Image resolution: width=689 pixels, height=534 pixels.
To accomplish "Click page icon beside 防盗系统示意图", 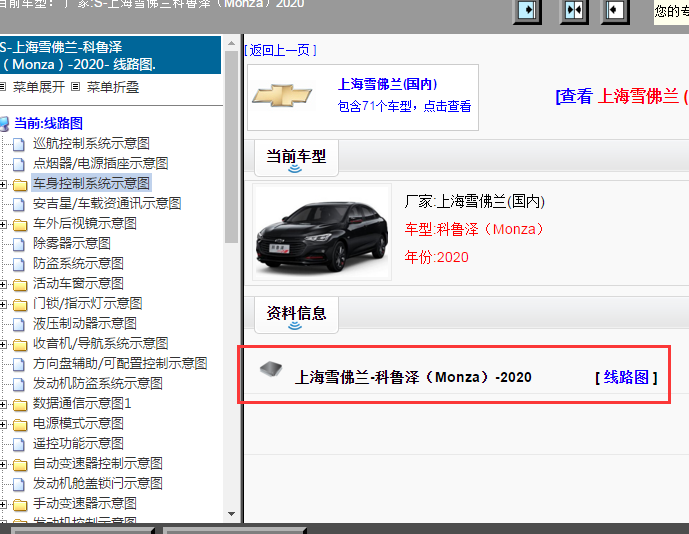I will pos(18,265).
